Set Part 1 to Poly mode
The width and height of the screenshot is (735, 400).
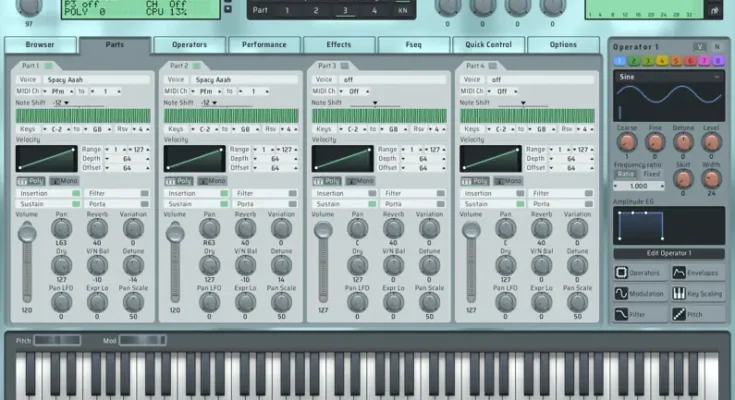coord(30,181)
